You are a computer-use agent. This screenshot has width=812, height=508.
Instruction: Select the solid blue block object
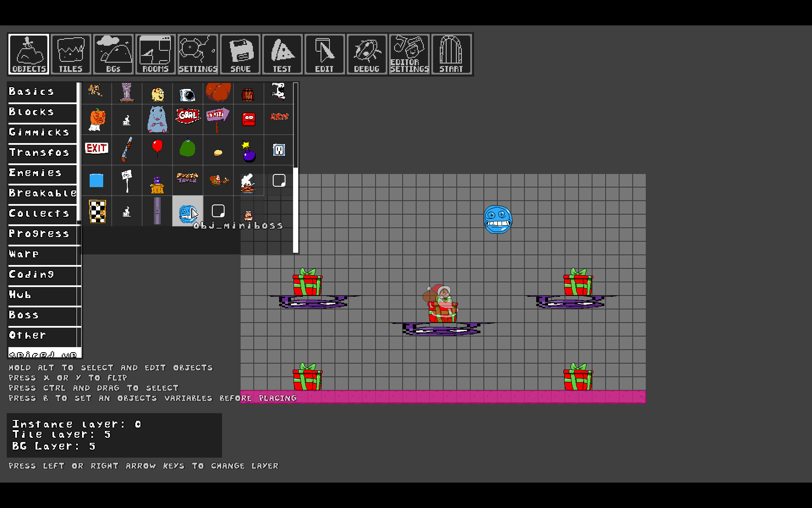96,181
